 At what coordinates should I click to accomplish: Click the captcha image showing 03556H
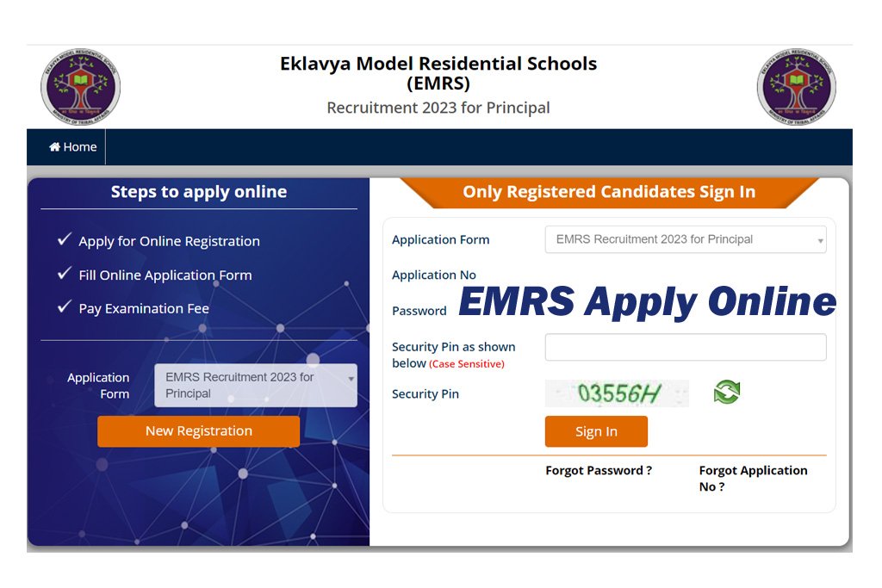pyautogui.click(x=617, y=393)
